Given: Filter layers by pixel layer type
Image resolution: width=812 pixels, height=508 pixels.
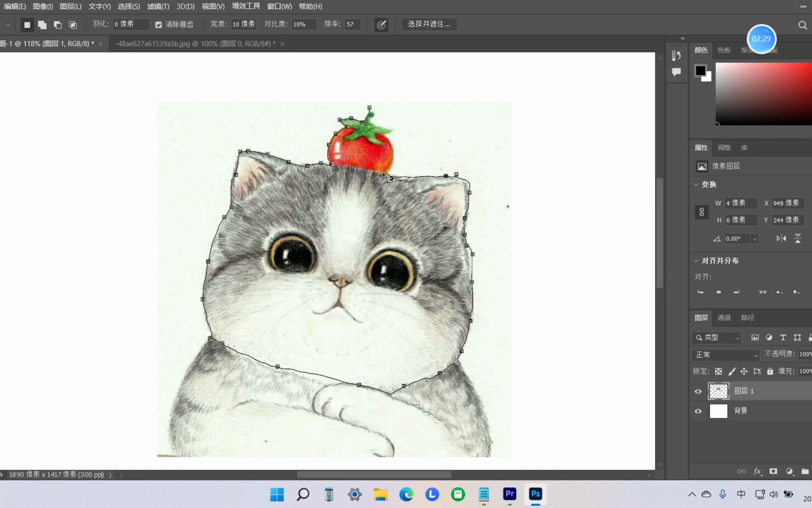Looking at the screenshot, I should (x=755, y=338).
